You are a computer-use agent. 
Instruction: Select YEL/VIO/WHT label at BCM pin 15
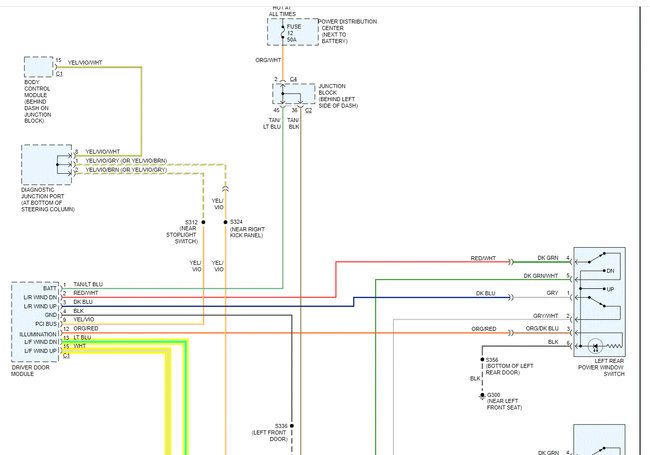[x=85, y=63]
